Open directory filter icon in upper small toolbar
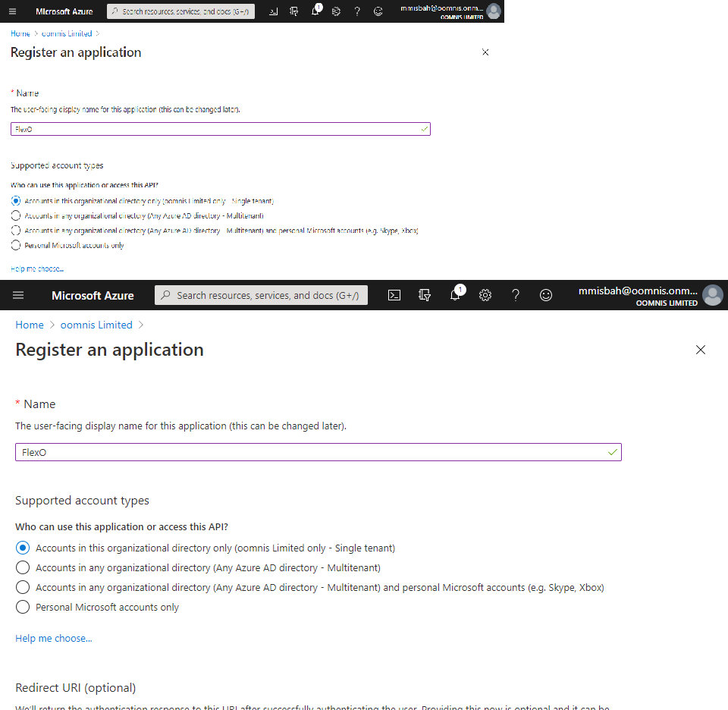Viewport: 728px width, 710px height. (x=294, y=11)
